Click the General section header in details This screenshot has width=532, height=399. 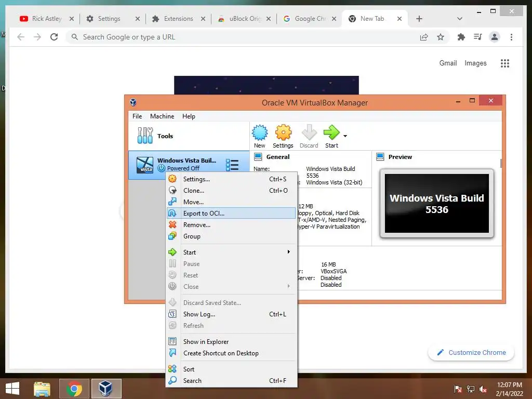pos(277,157)
